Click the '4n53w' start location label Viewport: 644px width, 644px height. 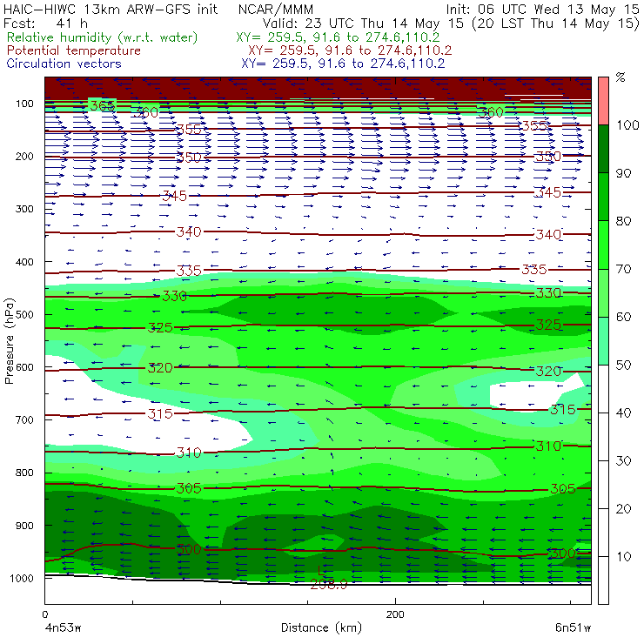click(x=63, y=628)
